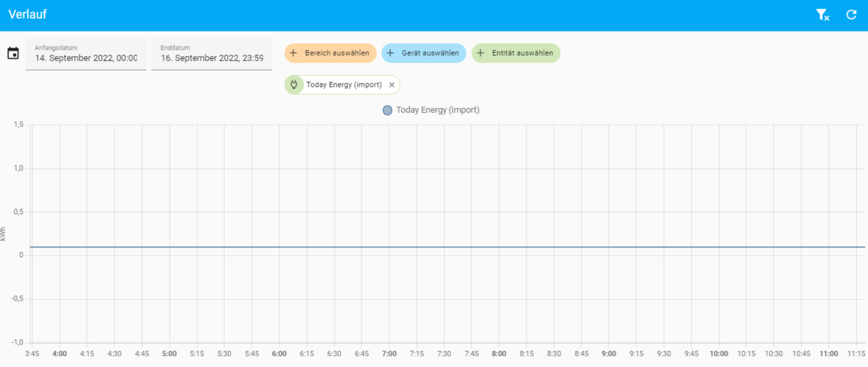Refresh the history view
The image size is (868, 367).
(x=851, y=15)
